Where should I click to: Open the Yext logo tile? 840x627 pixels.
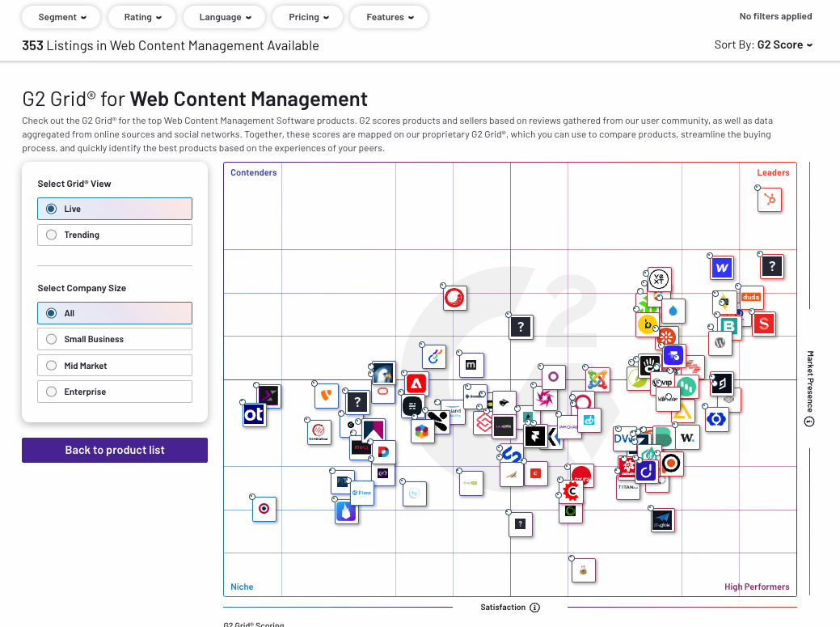point(659,279)
